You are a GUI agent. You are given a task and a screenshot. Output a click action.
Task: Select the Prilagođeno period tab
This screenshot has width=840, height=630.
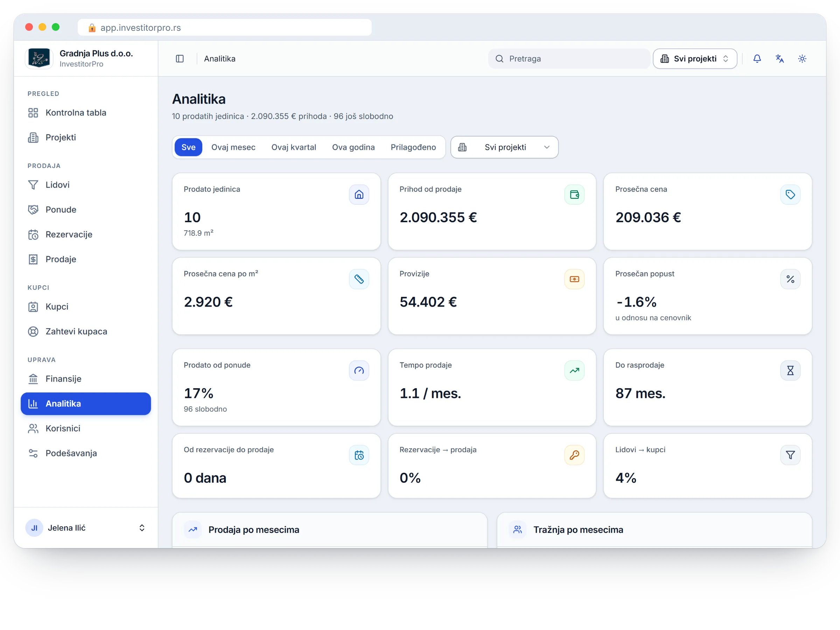[413, 147]
